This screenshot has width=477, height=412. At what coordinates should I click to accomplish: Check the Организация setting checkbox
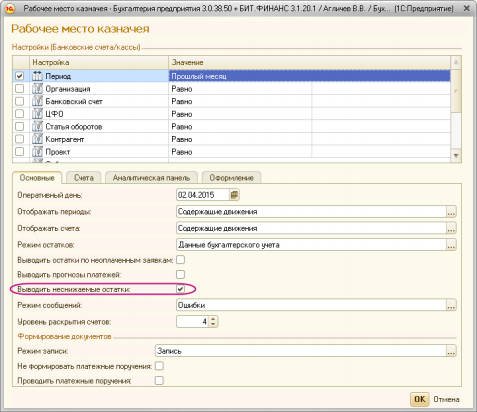[x=20, y=89]
